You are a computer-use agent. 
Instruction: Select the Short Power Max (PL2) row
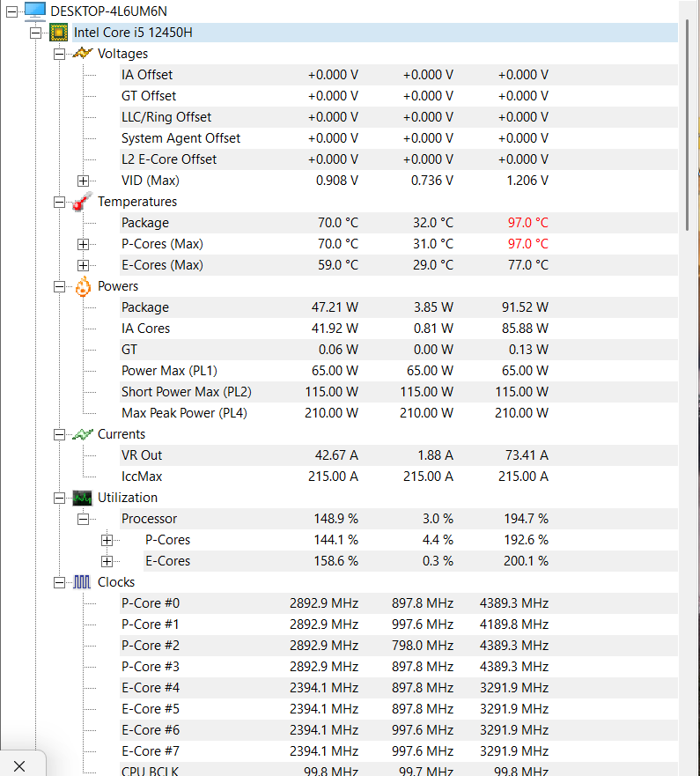click(398, 392)
